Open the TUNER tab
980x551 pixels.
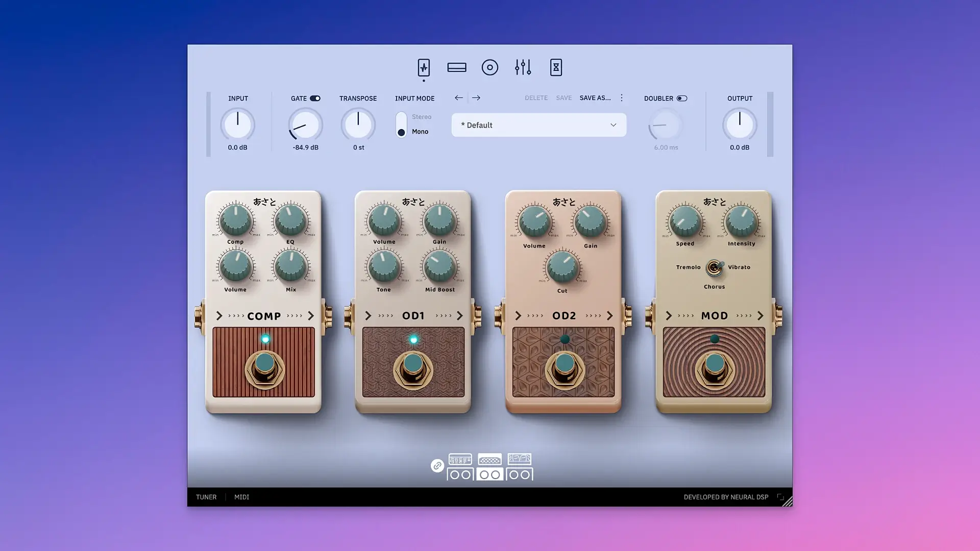tap(206, 497)
